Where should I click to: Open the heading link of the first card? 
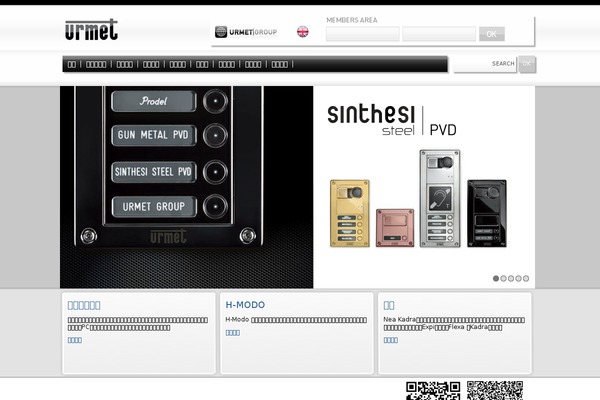pyautogui.click(x=84, y=305)
